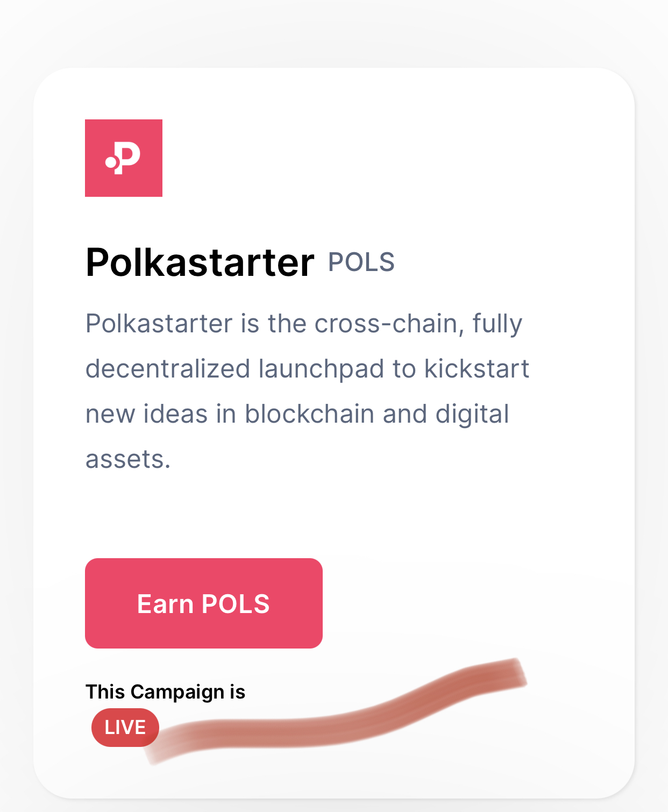Click the word "decentralized" in the description
This screenshot has width=668, height=812.
[x=168, y=369]
